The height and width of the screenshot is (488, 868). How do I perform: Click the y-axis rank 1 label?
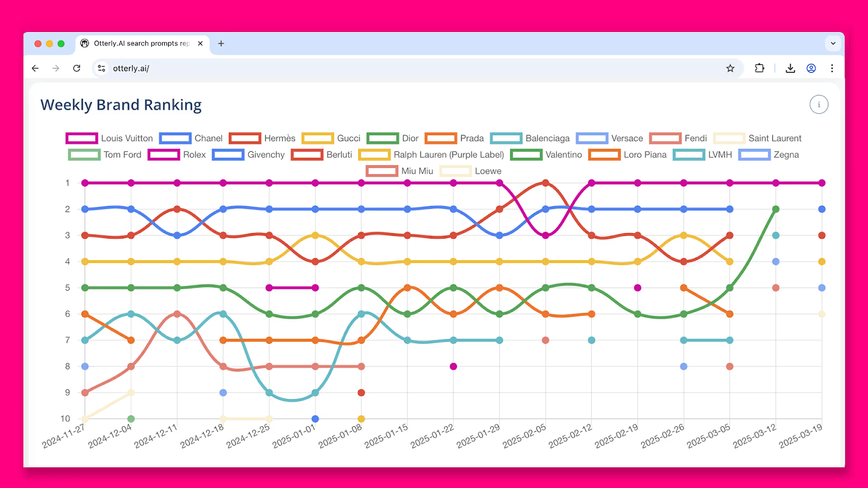click(x=67, y=183)
